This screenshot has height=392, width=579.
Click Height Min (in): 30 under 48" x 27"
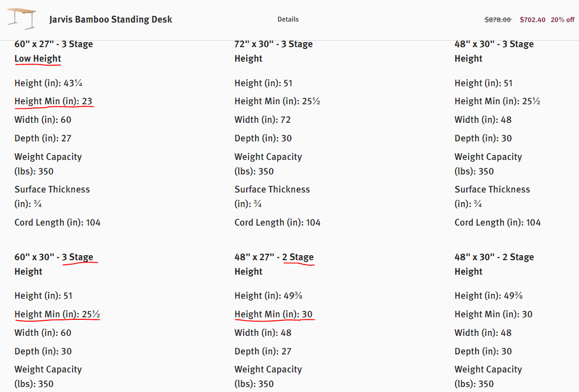pos(273,314)
